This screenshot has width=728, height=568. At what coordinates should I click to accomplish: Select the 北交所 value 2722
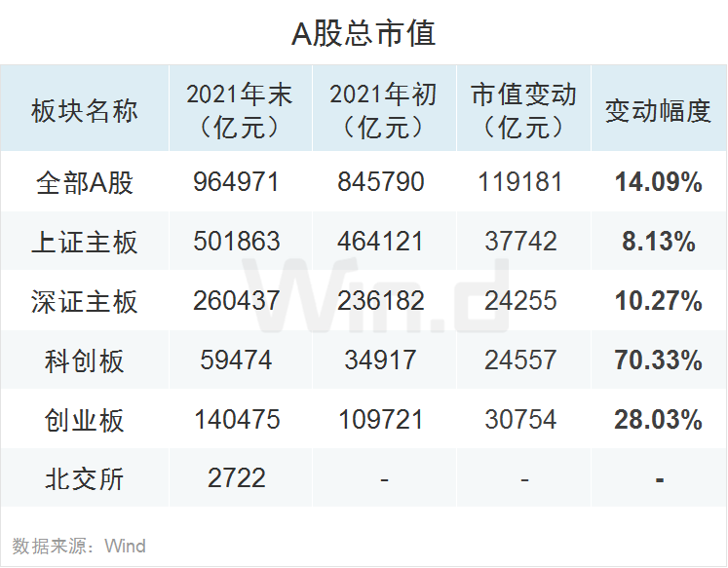(236, 478)
